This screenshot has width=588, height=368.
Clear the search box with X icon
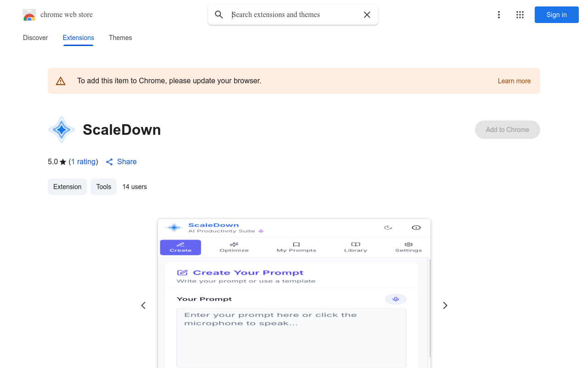[x=367, y=15]
